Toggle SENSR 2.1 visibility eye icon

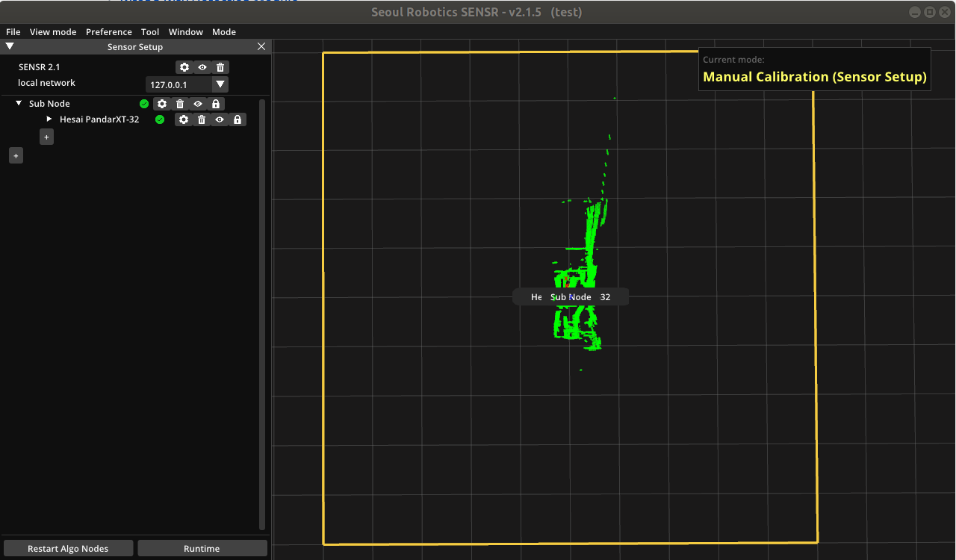[x=202, y=67]
